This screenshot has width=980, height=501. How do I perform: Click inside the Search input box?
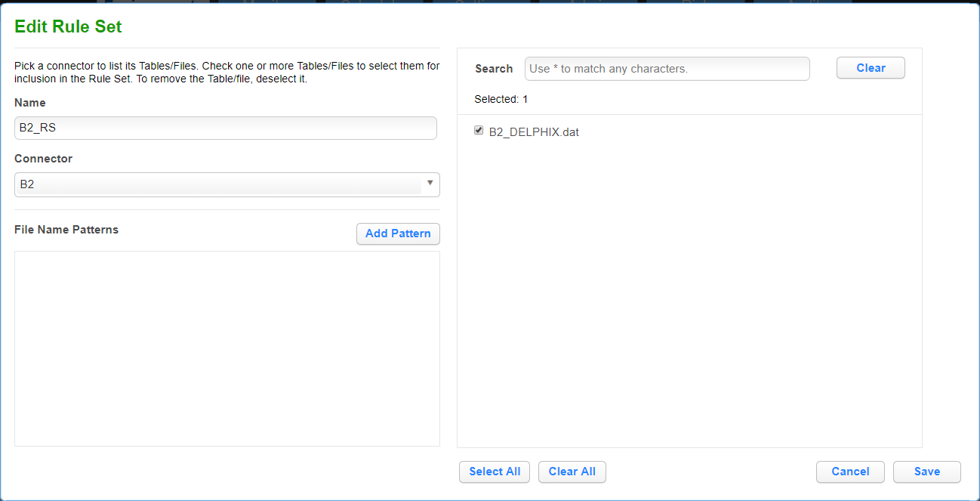pos(667,68)
